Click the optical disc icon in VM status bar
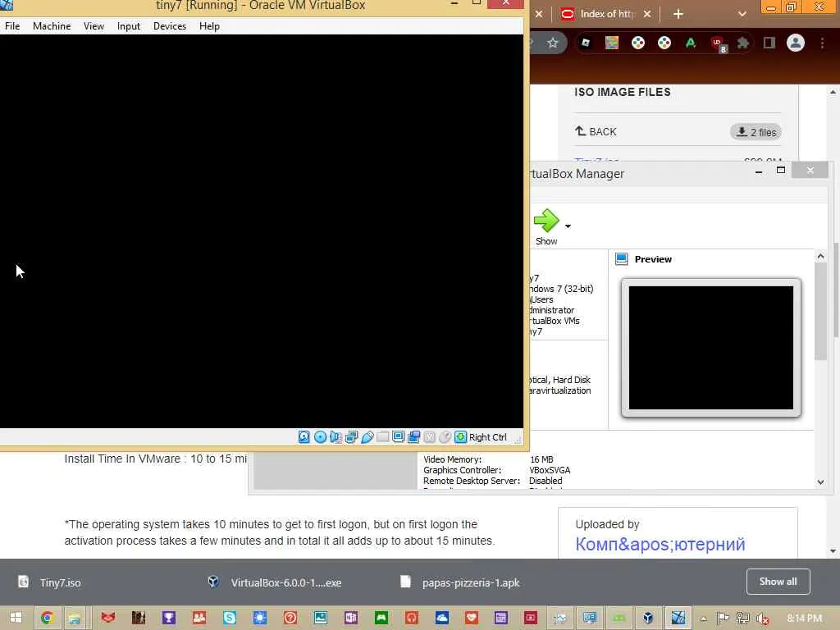 tap(320, 437)
